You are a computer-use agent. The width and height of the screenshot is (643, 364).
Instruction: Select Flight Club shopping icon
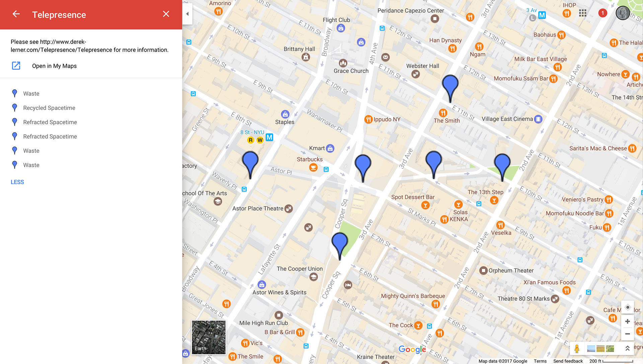point(341,28)
